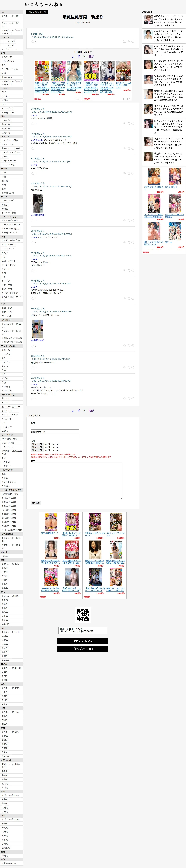The width and height of the screenshot is (186, 868).
Task: Click the thread URL text field
Action: 83,630
